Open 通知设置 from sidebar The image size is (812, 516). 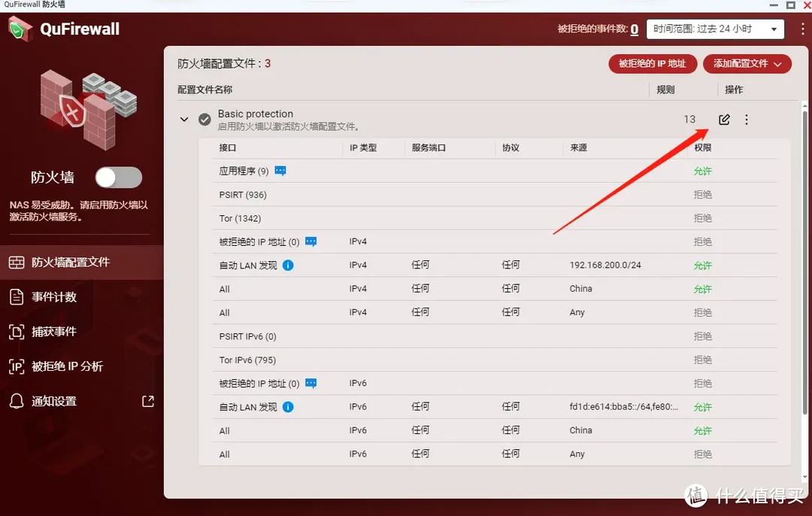point(82,401)
